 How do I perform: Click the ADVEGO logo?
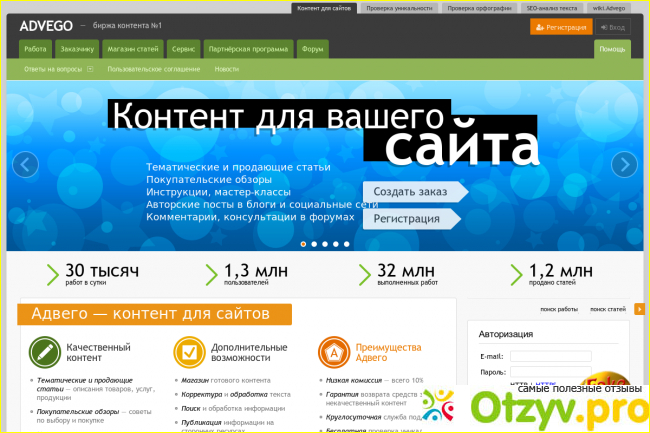[46, 26]
